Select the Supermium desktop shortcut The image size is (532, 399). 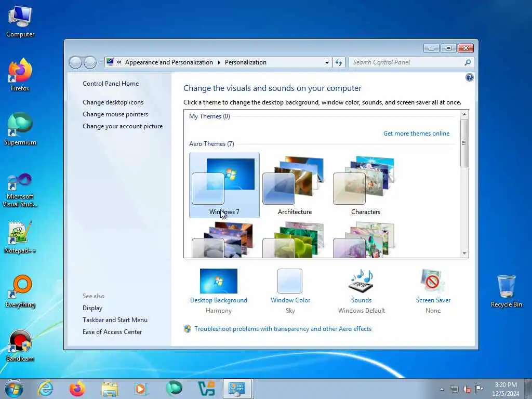20,129
